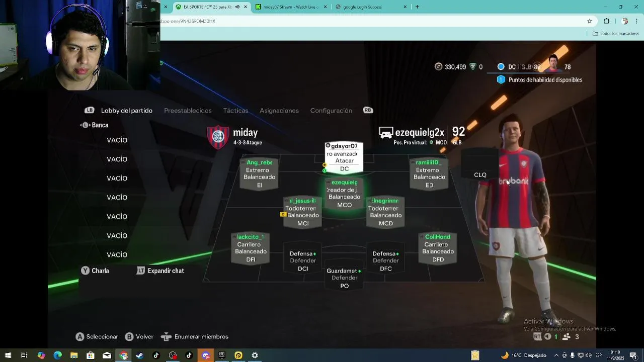This screenshot has width=644, height=362.
Task: Click the LT Expandir chat icon
Action: coord(141,271)
